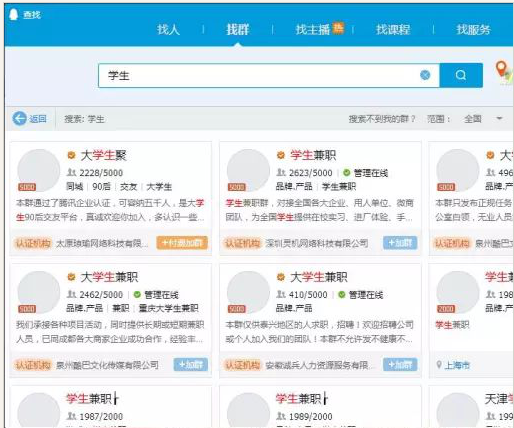Click the magnifier search button
Viewport: 514px width, 428px height.
[x=461, y=75]
